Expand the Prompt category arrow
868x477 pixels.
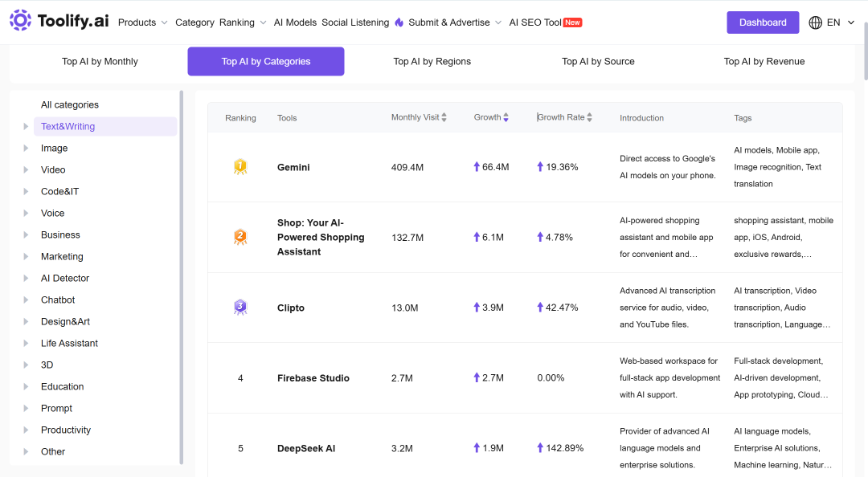(x=26, y=408)
